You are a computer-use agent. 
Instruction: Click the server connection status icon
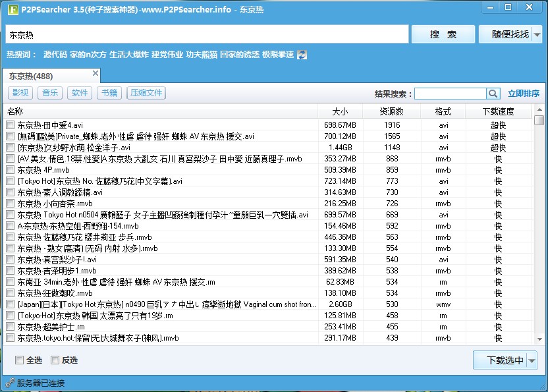pos(9,383)
